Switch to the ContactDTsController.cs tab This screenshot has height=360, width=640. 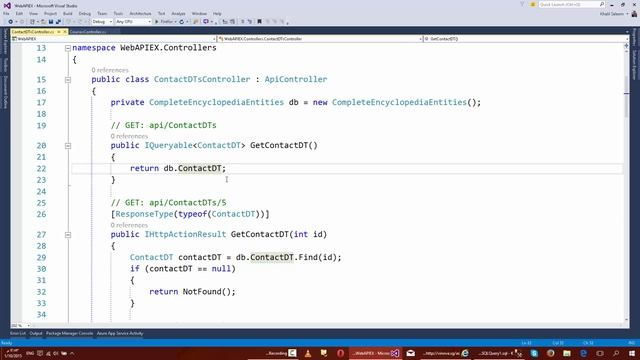coord(33,31)
